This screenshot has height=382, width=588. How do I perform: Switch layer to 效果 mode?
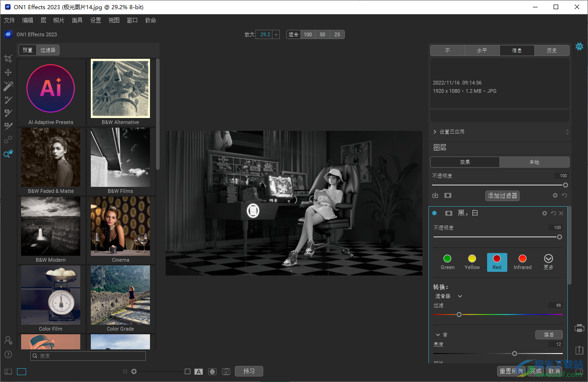[x=465, y=162]
